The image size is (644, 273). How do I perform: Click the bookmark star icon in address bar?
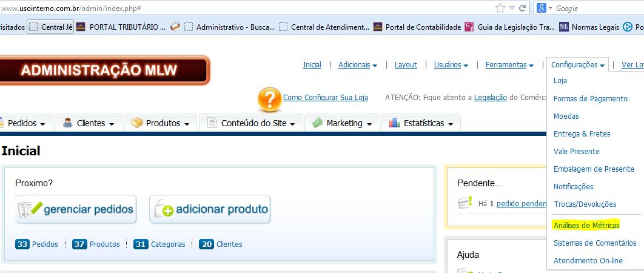tap(500, 8)
